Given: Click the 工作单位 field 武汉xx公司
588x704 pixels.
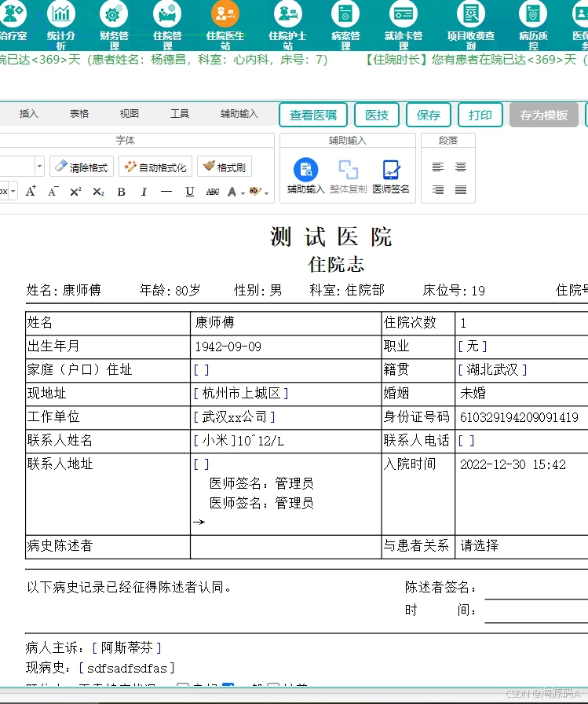Looking at the screenshot, I should (234, 416).
